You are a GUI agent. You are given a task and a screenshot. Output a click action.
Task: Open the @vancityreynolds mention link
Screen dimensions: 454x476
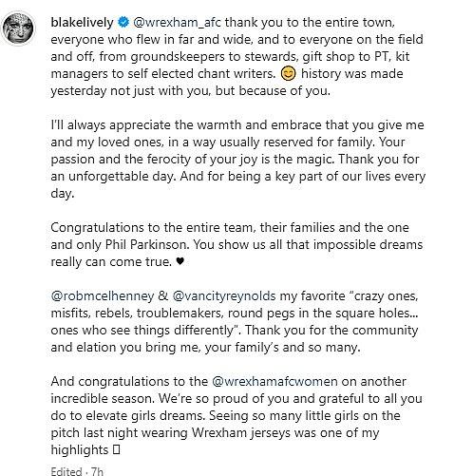224,296
